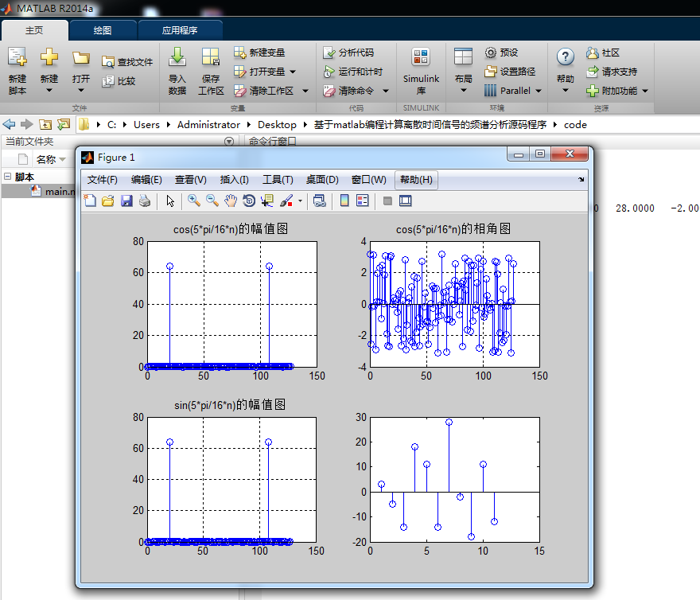
Task: Click the New Figure icon in the figure toolbar
Action: click(90, 201)
